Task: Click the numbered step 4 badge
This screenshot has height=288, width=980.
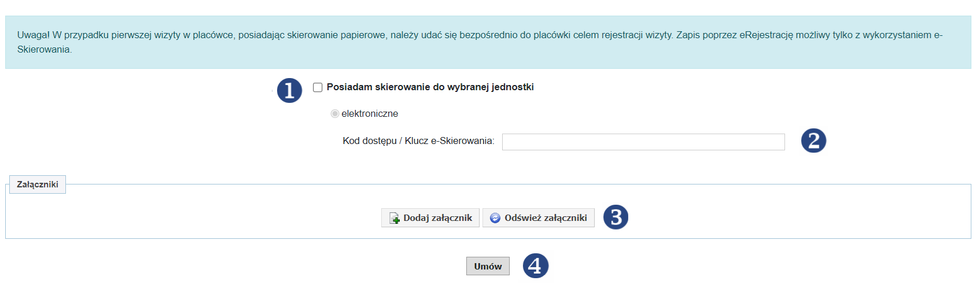Action: (535, 265)
